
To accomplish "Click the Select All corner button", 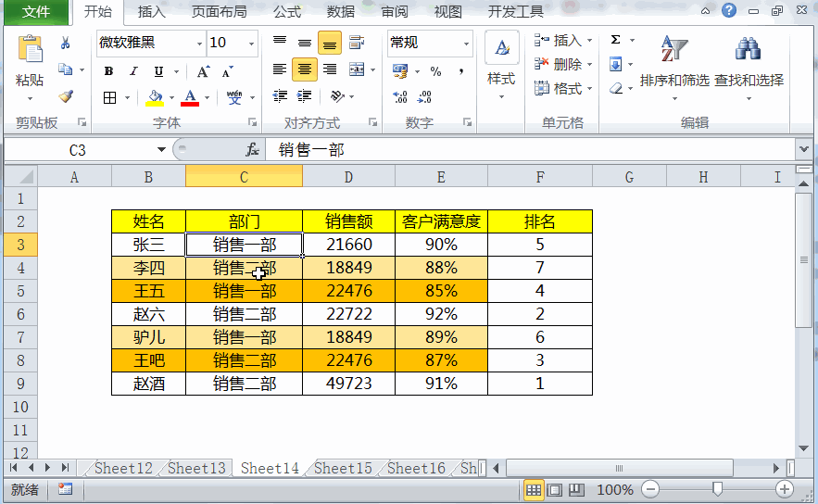I will pyautogui.click(x=21, y=177).
